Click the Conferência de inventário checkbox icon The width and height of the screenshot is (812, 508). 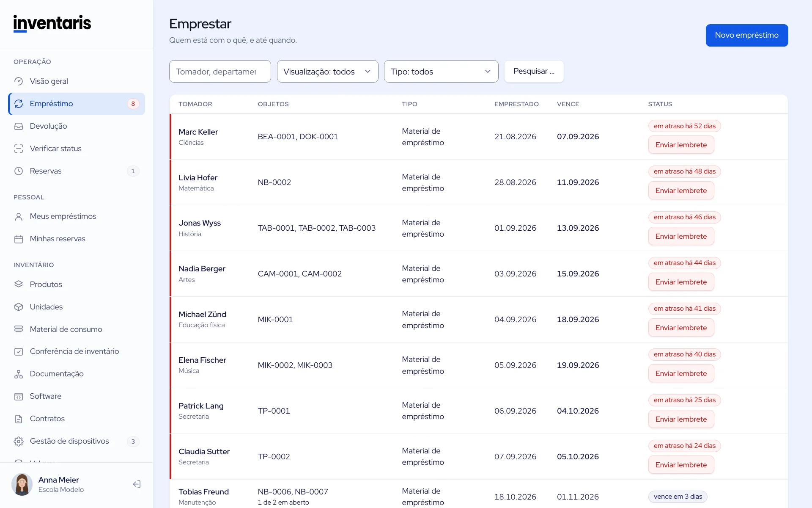coord(19,352)
